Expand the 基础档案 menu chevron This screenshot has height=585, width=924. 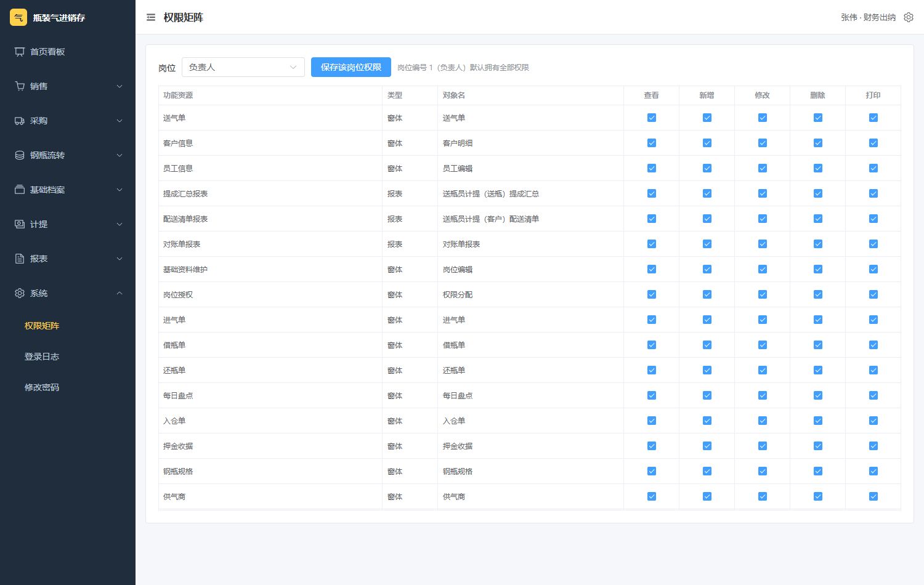(120, 190)
